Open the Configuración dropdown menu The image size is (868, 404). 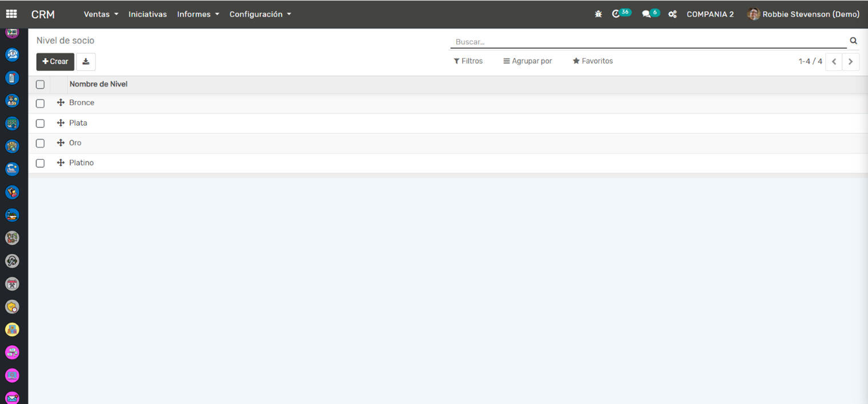pyautogui.click(x=260, y=14)
